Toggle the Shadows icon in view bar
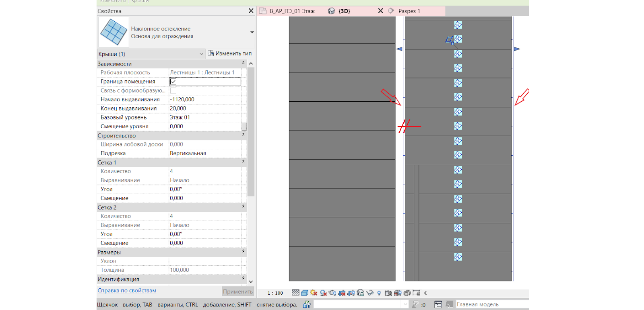Viewport: 644px width, 310px height. pyautogui.click(x=323, y=293)
